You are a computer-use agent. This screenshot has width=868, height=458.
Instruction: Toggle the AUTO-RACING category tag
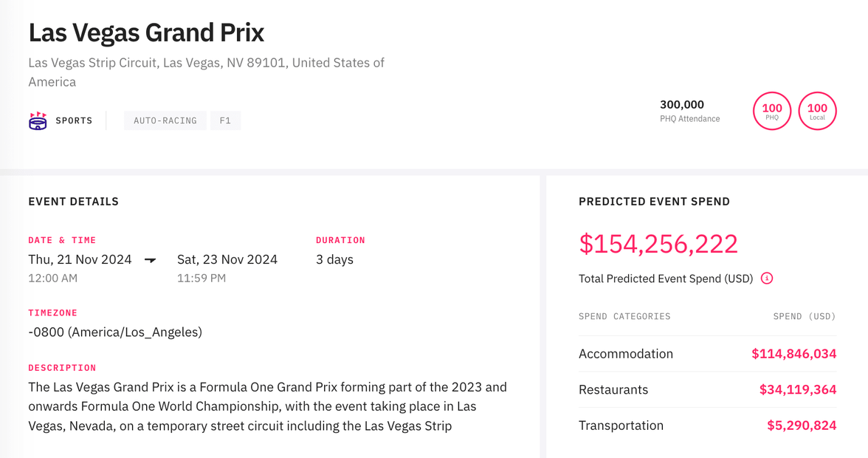pos(165,120)
